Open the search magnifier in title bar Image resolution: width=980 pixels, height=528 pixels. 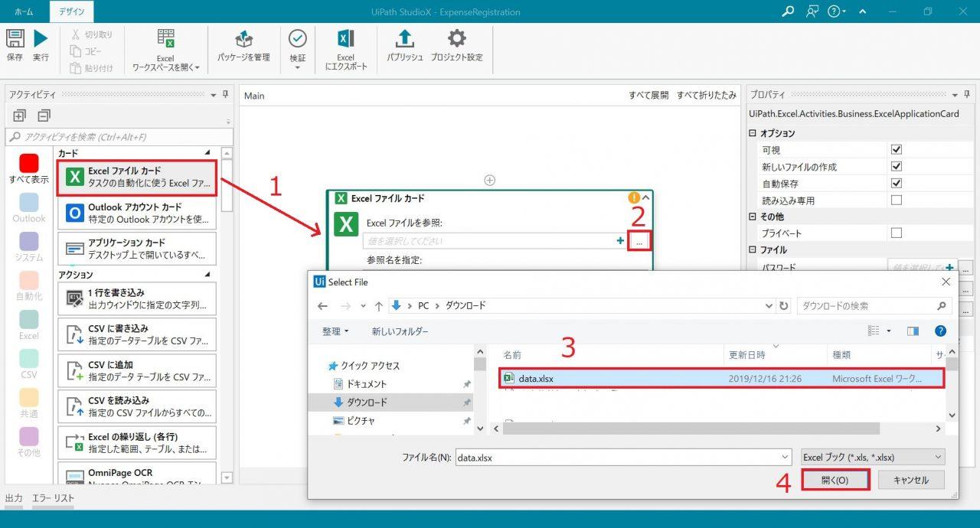point(788,11)
